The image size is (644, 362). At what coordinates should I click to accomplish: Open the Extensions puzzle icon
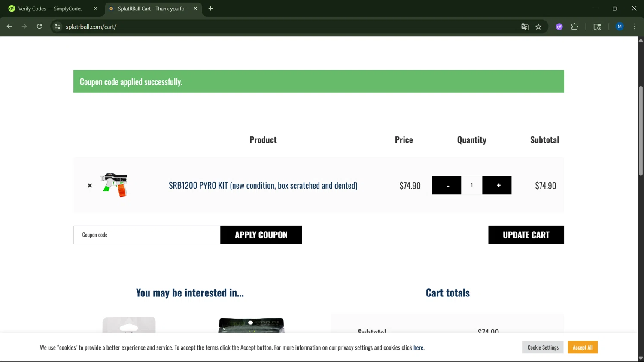(574, 27)
